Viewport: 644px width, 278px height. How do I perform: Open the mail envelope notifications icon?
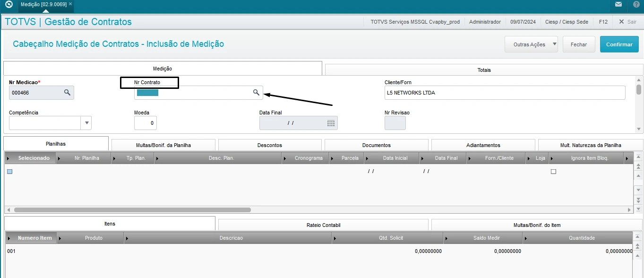(x=618, y=5)
